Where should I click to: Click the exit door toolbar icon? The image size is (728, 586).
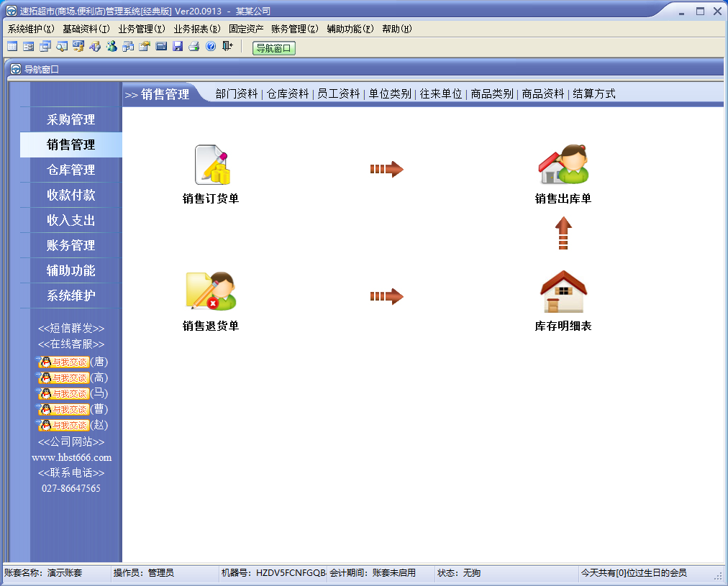[227, 47]
